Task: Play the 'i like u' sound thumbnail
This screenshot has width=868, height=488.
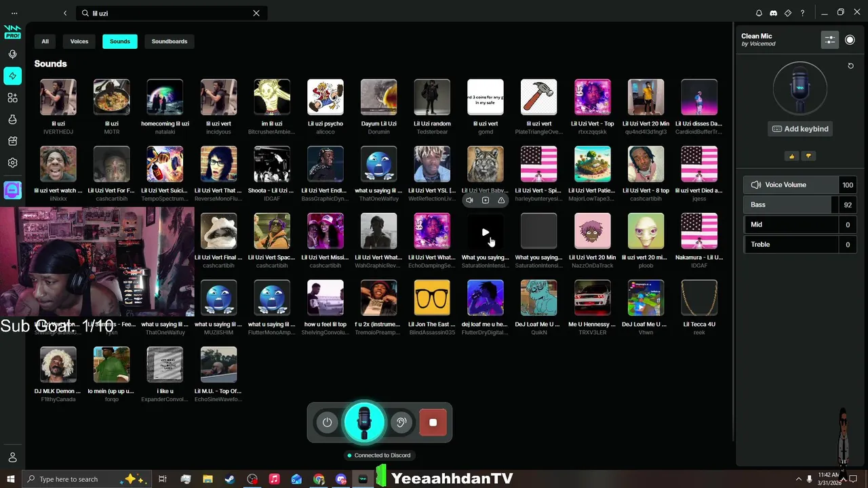Action: [x=165, y=365]
